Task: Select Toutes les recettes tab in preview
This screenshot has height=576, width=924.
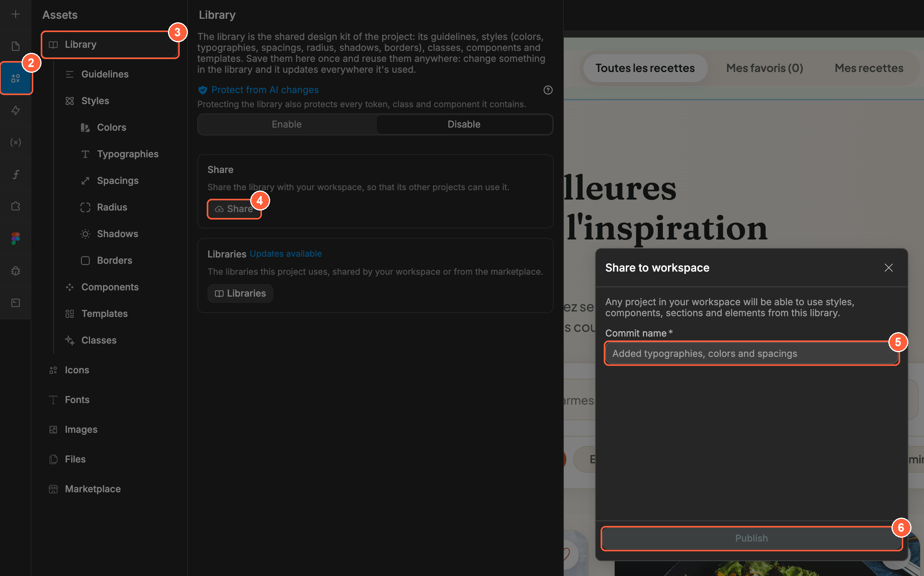Action: (645, 68)
